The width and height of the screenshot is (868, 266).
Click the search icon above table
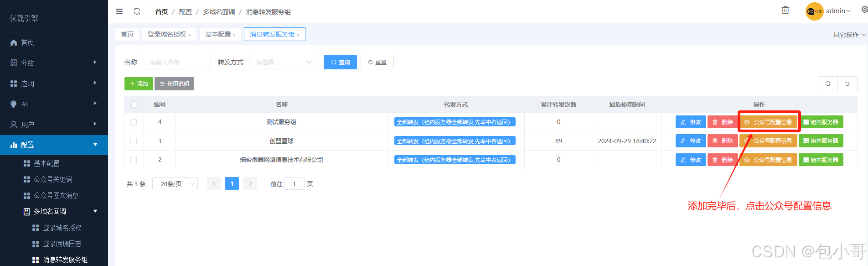coord(828,83)
